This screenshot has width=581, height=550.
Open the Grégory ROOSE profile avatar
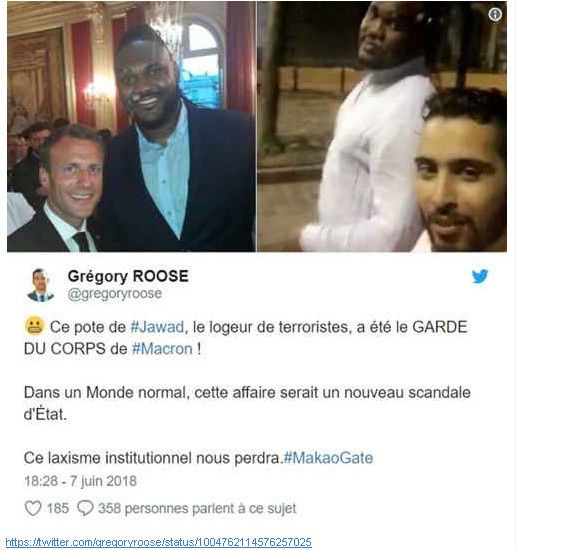[x=40, y=285]
